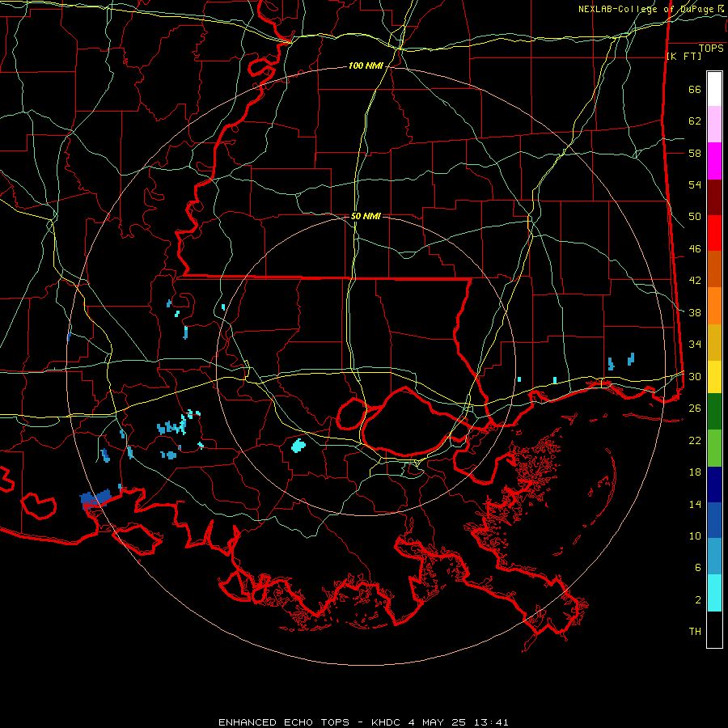Click legend value "66"
Image resolution: width=728 pixels, height=728 pixels.
point(695,89)
